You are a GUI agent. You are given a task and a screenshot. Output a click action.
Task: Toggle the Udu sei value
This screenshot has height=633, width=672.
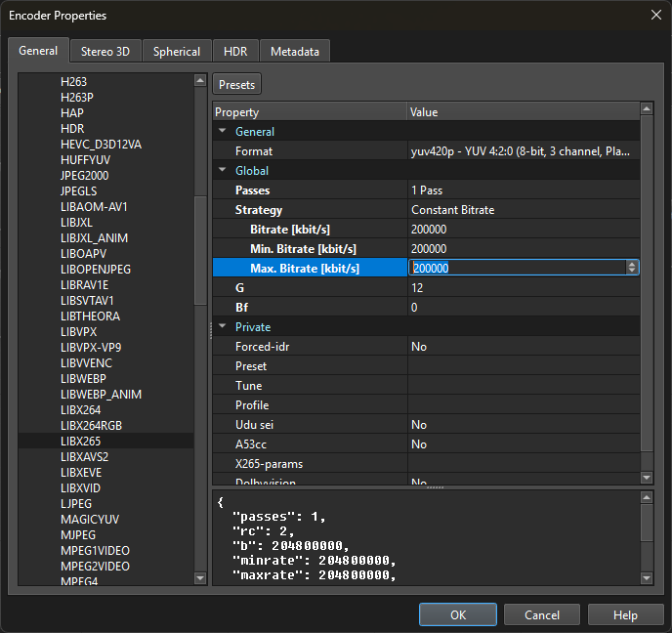(419, 425)
